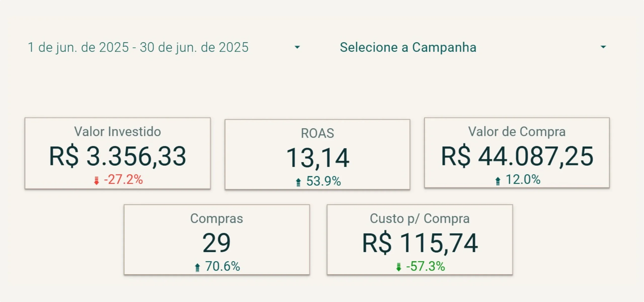644x302 pixels.
Task: Click the June 2025 date range text
Action: 138,47
